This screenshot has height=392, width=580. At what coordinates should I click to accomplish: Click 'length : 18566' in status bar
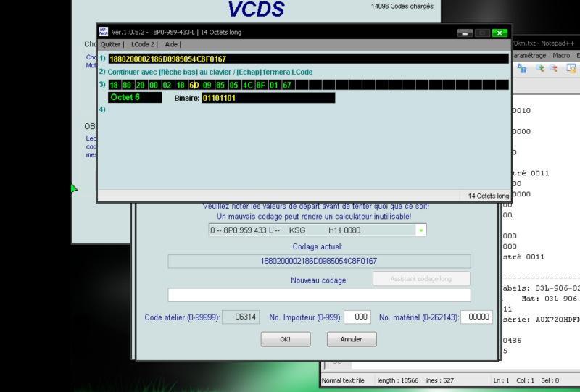[397, 380]
